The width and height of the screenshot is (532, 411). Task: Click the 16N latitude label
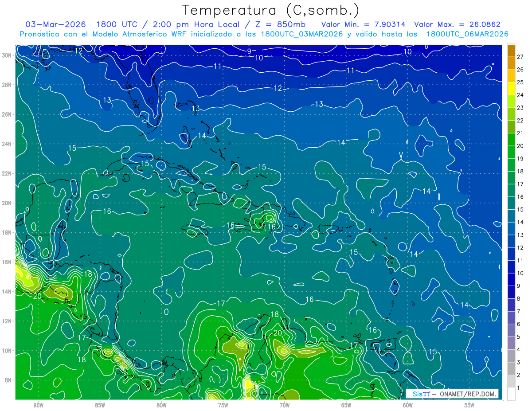8,262
